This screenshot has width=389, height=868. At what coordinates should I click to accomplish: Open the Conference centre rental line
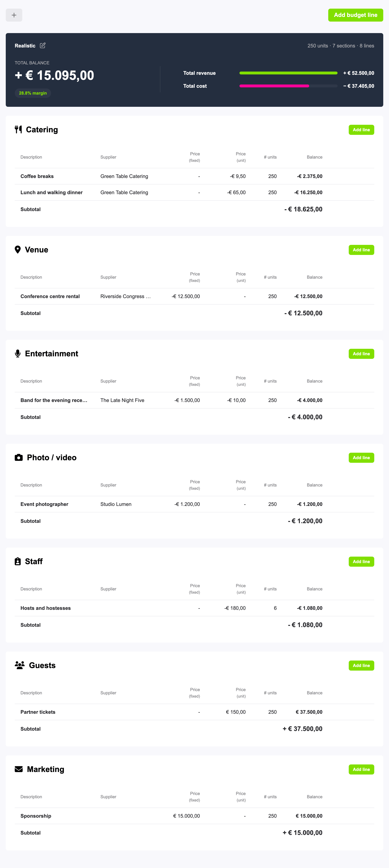(194, 296)
